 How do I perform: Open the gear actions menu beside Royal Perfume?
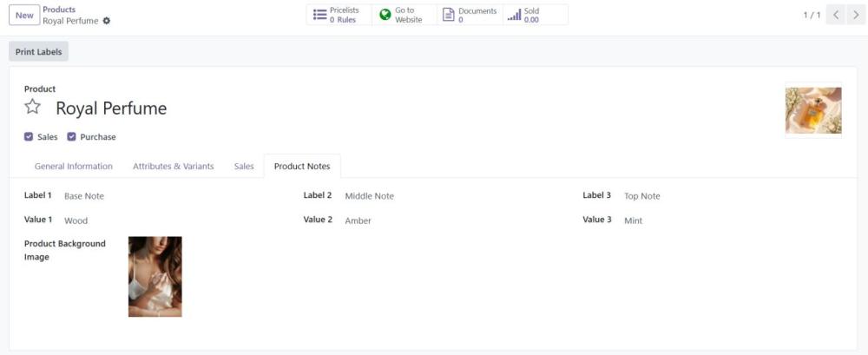pyautogui.click(x=107, y=21)
